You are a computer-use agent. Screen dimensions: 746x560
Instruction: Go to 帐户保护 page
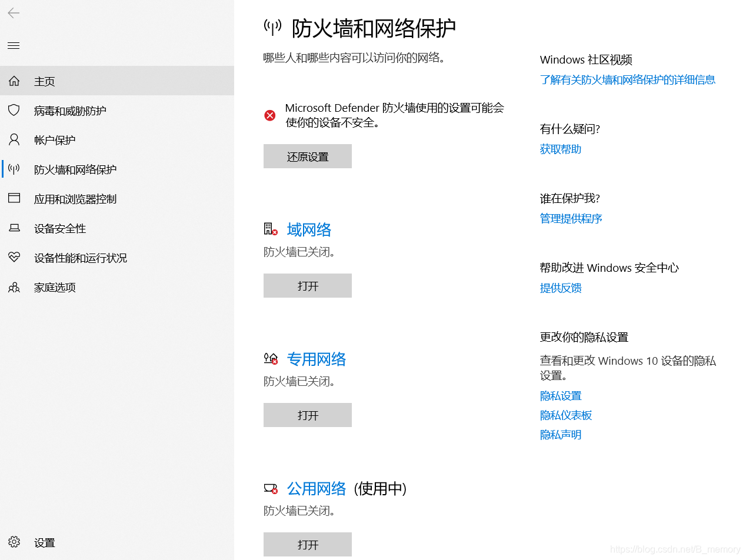point(117,139)
